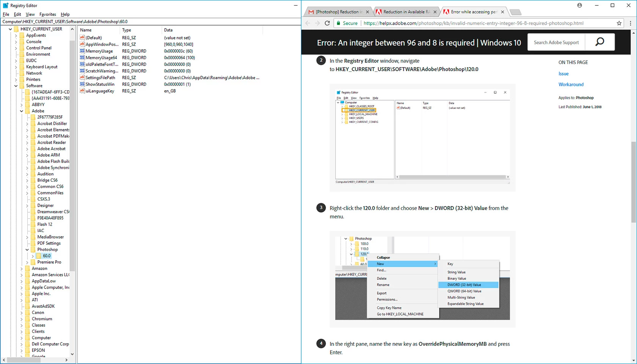Bookmark this page with the star icon
637x364 pixels.
619,23
